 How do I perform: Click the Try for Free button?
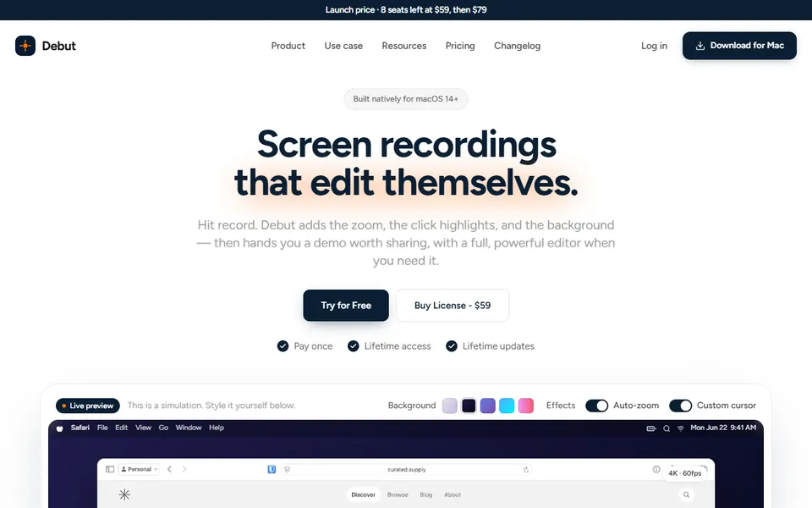pyautogui.click(x=345, y=306)
